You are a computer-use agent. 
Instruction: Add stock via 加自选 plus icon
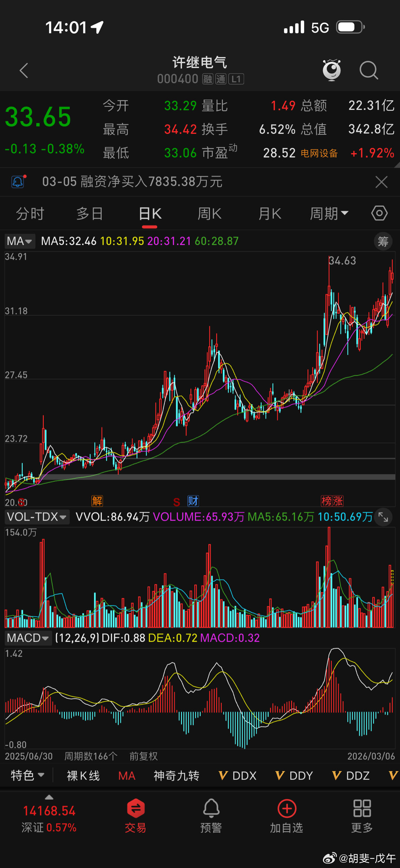[x=287, y=816]
